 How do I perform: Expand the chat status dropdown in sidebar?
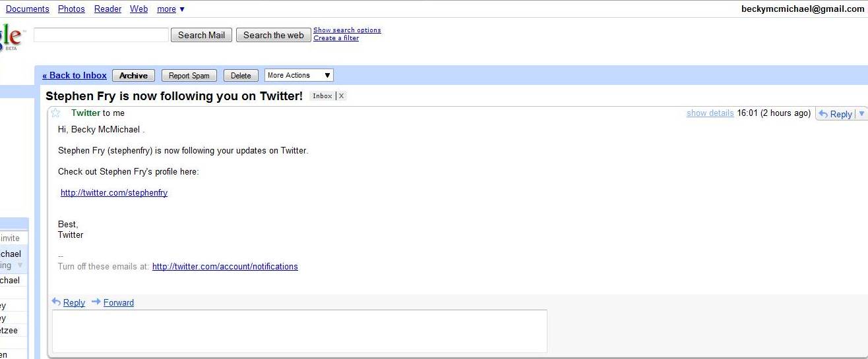[x=20, y=265]
